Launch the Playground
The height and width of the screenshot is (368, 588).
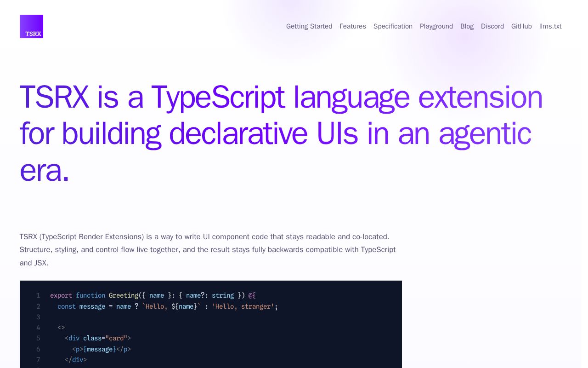click(436, 26)
